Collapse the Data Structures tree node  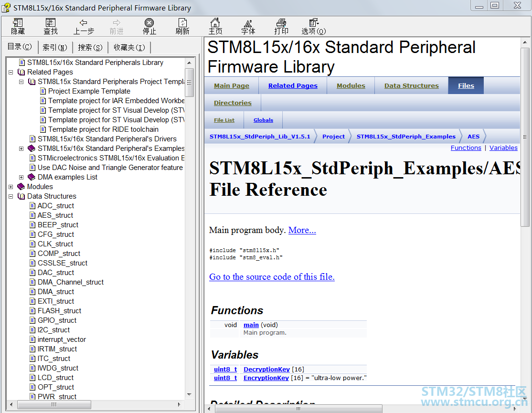click(11, 196)
